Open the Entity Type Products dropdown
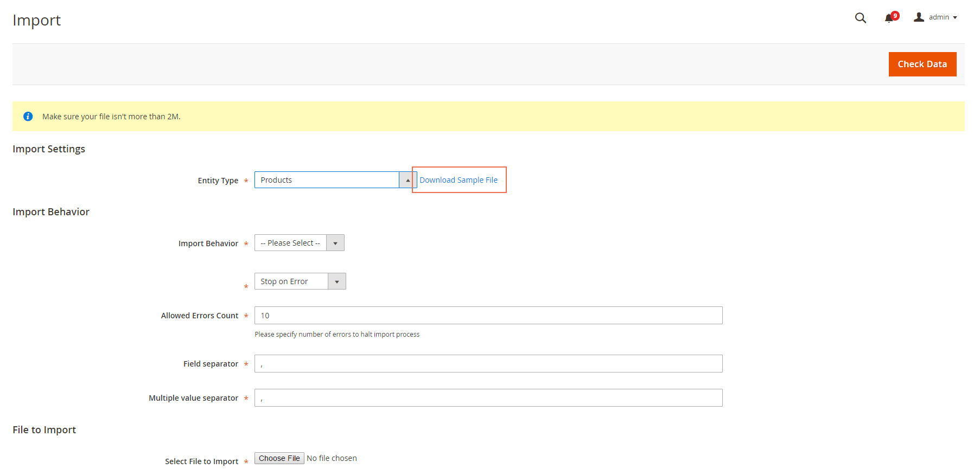 click(335, 180)
